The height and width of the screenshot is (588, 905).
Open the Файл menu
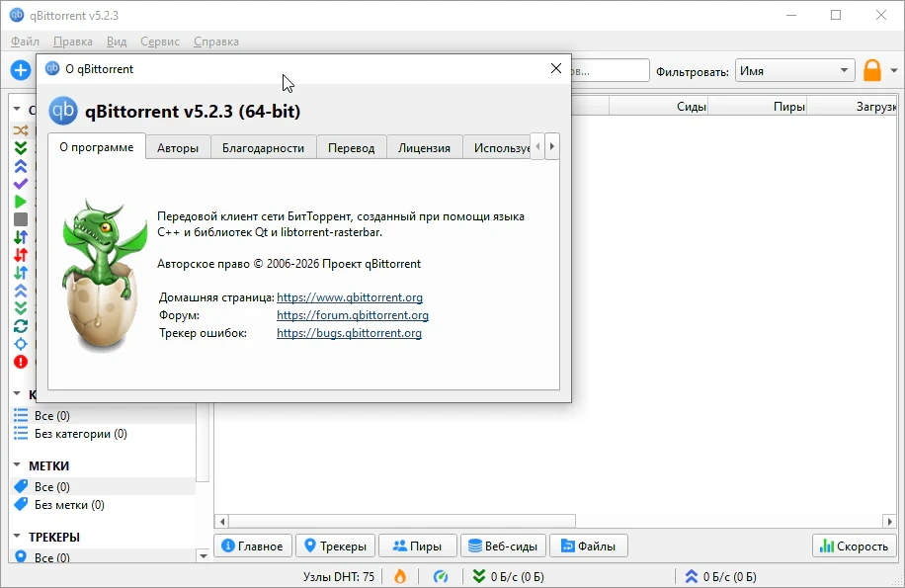25,42
